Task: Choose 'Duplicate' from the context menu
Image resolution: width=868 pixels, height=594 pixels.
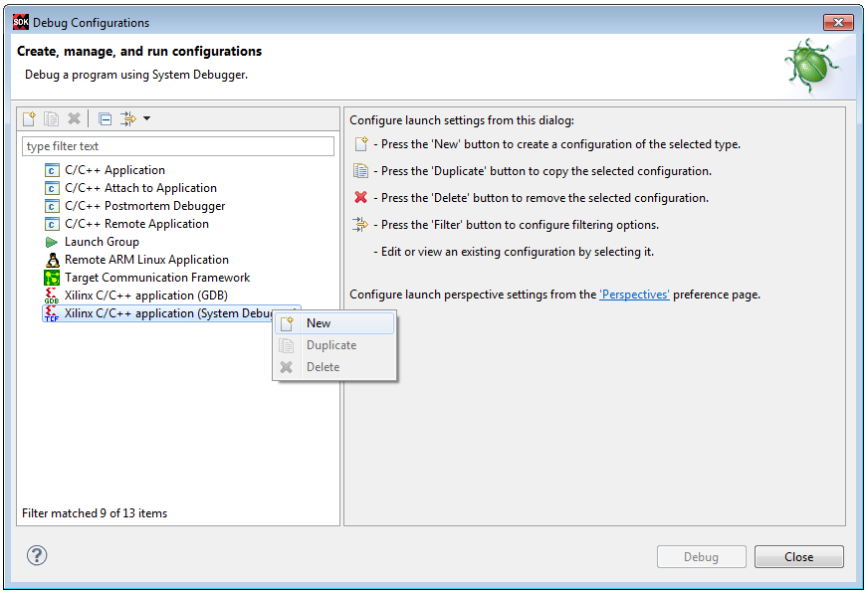Action: click(334, 345)
